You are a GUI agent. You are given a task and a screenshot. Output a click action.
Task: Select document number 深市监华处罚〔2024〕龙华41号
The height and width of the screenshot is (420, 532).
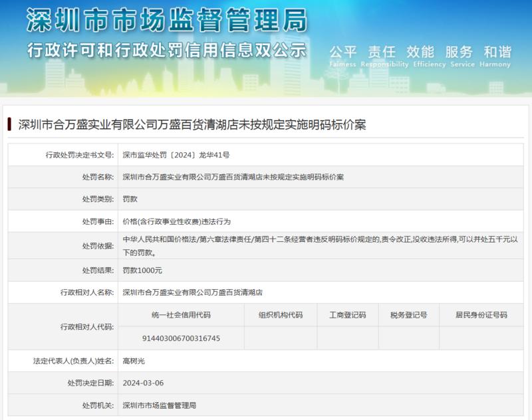coord(176,156)
